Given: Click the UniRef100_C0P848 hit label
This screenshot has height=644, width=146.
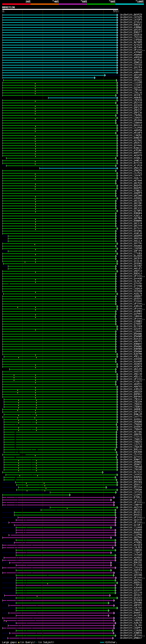Looking at the screenshot, I should pos(131,40).
